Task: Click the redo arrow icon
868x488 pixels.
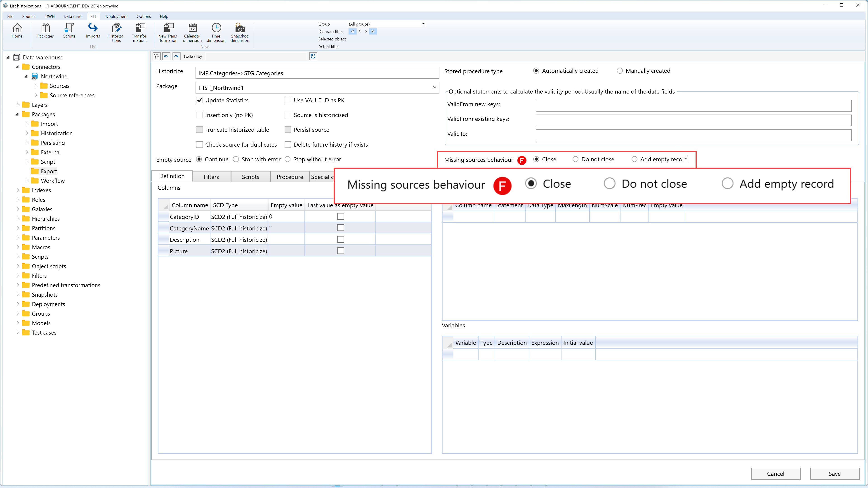Action: pyautogui.click(x=176, y=56)
